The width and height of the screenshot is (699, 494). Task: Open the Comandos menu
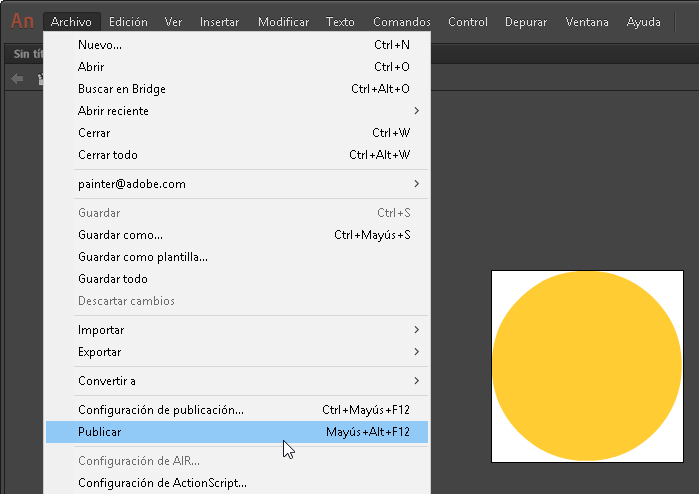[402, 22]
